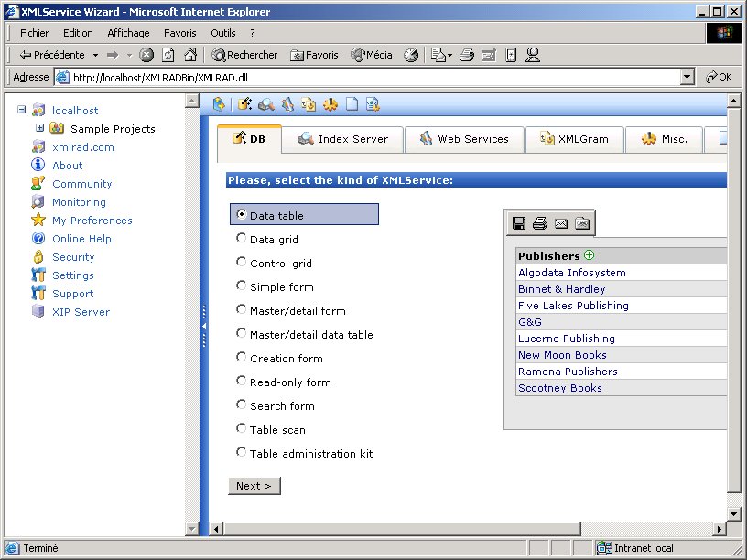Click the orange gear icon in XMLRAD toolbar
The width and height of the screenshot is (747, 560).
[330, 104]
